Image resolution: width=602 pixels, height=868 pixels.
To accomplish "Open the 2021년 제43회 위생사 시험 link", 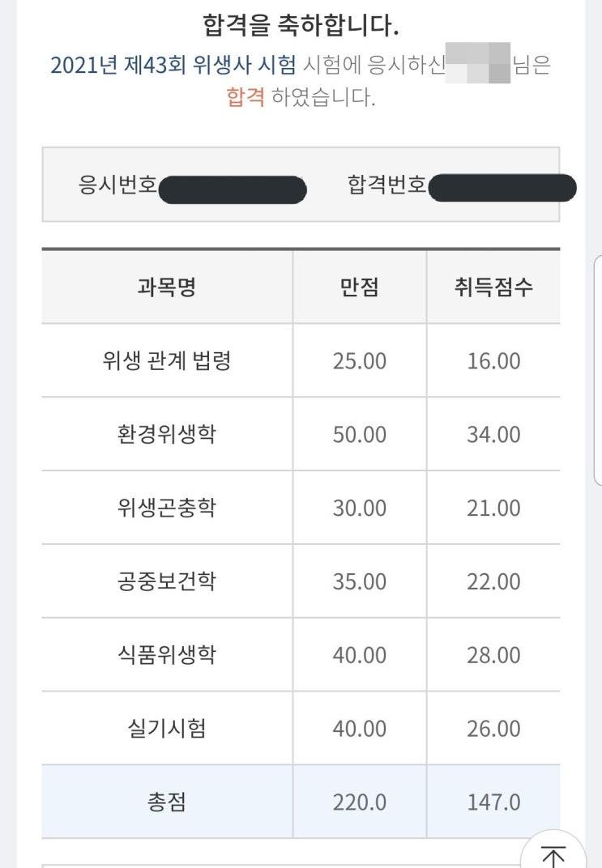I will point(173,65).
